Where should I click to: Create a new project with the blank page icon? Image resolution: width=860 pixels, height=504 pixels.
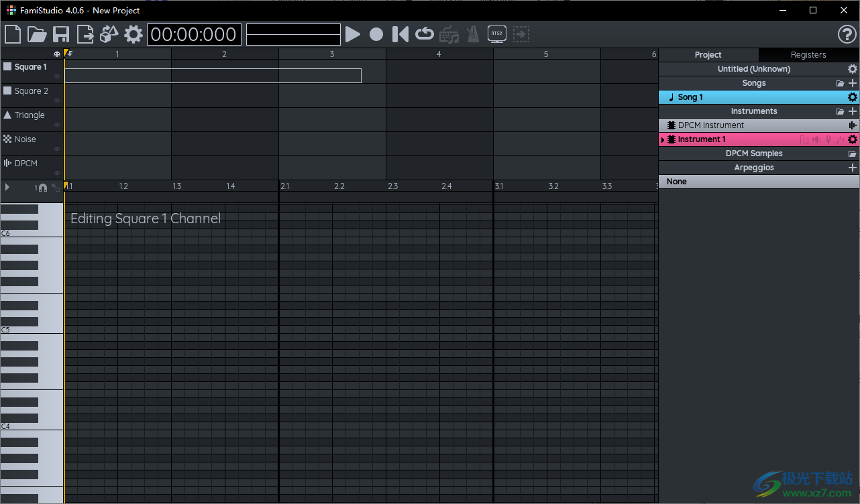(13, 34)
